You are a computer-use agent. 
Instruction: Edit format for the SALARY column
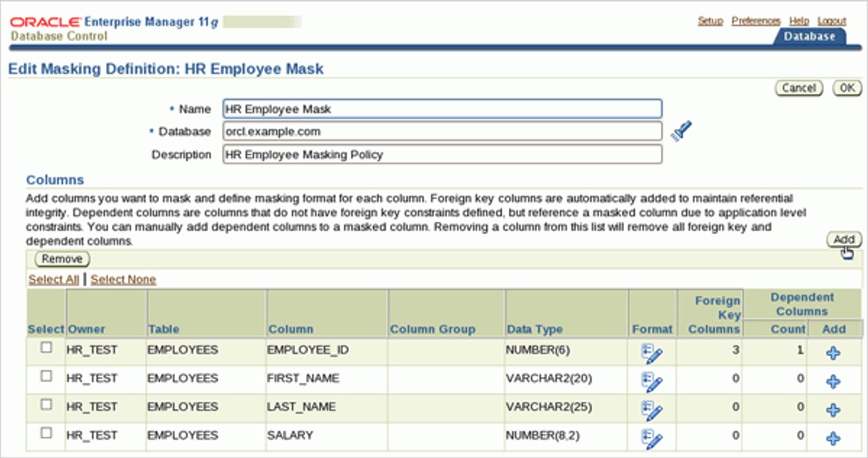(652, 439)
